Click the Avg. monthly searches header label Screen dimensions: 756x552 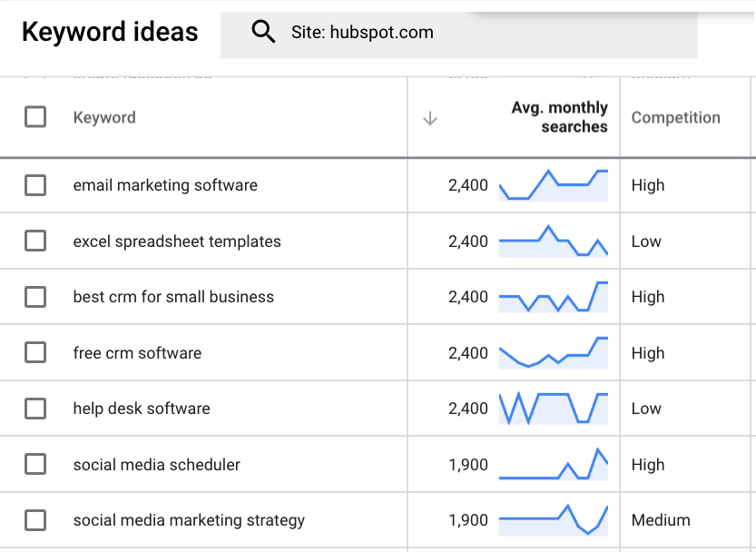[x=559, y=116]
